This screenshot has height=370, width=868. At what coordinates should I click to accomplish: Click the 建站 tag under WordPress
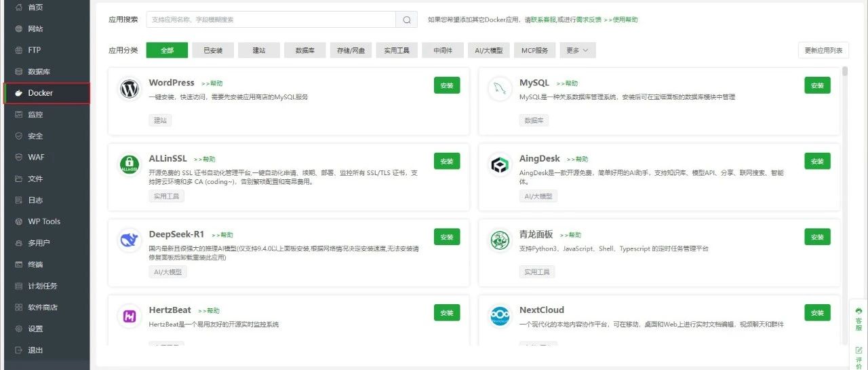(160, 120)
